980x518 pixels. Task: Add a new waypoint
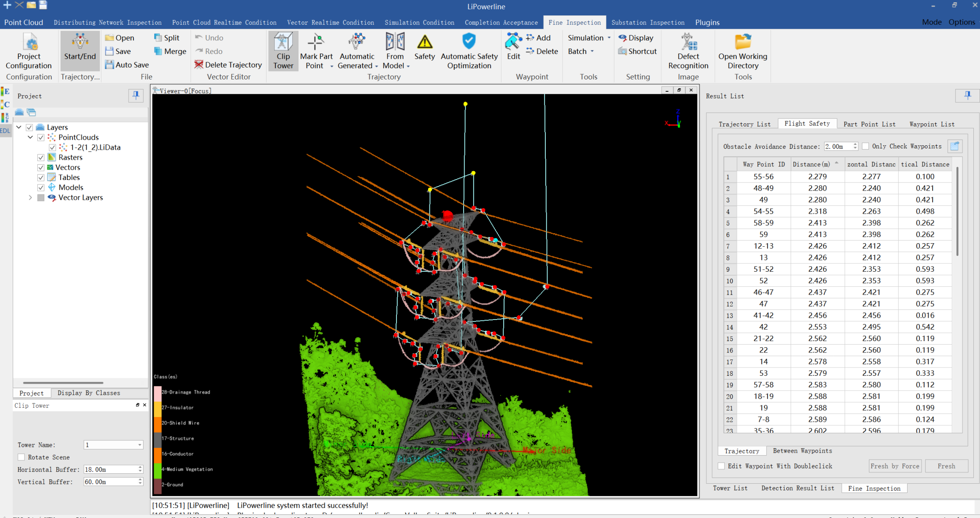tap(538, 38)
